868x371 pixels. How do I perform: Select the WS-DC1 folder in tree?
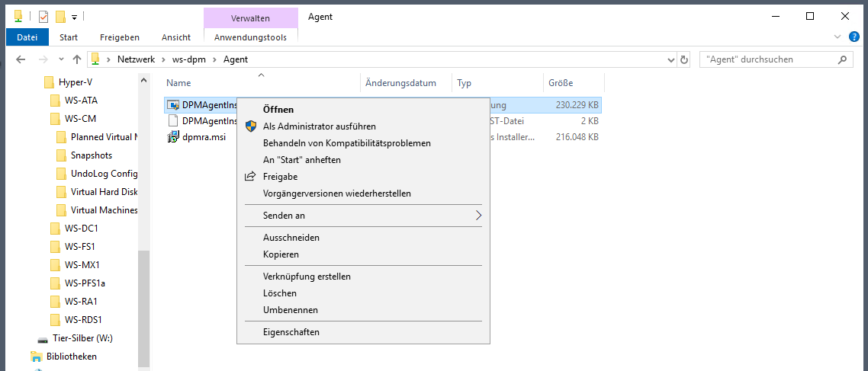click(81, 229)
